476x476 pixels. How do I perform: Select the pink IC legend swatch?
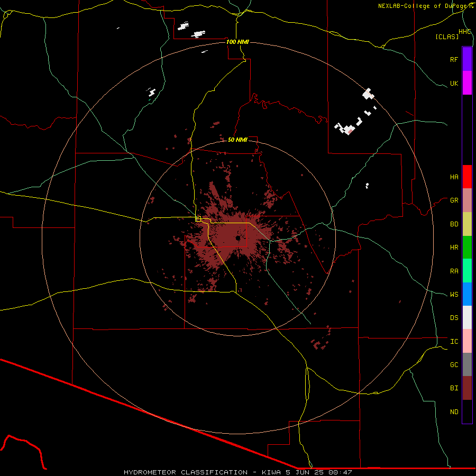[x=467, y=341]
